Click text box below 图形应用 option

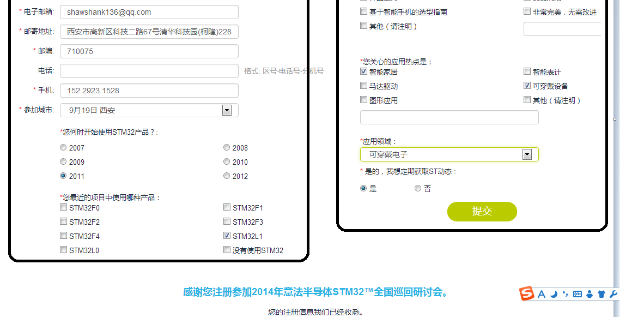[449, 117]
